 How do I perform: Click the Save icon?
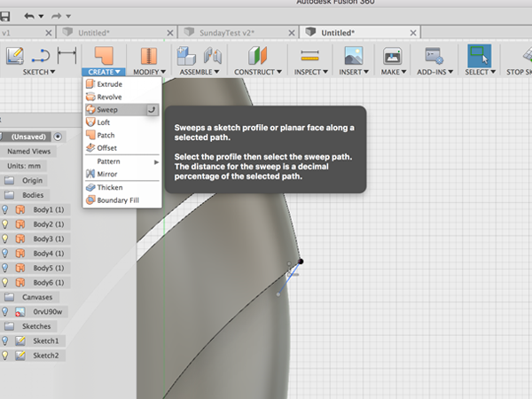pyautogui.click(x=4, y=16)
